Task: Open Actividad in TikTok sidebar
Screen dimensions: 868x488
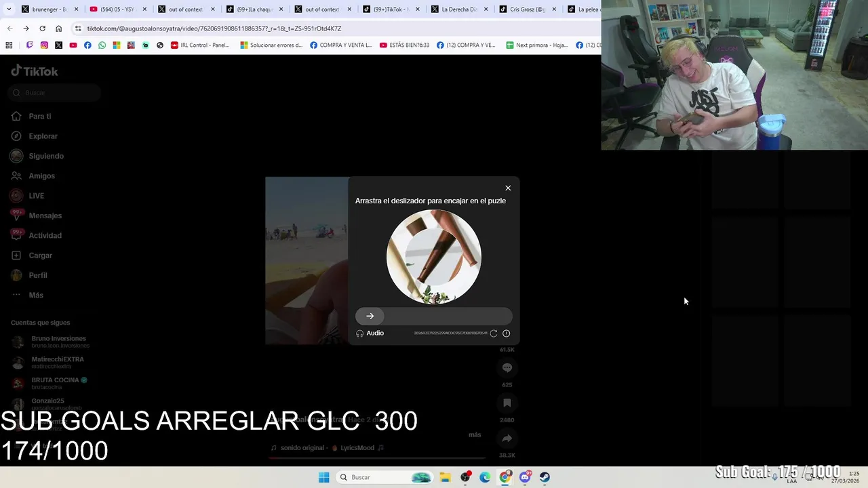Action: [x=36, y=235]
